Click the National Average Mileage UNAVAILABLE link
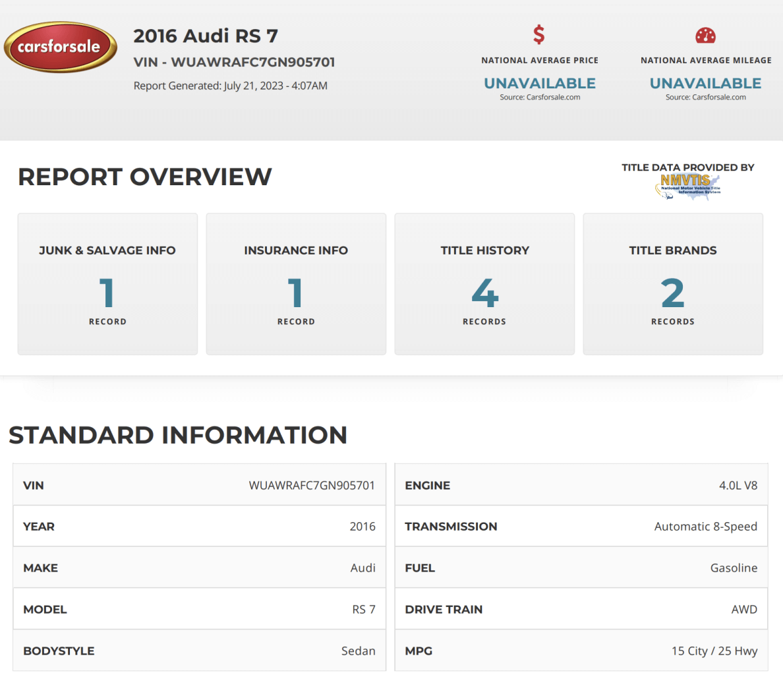 pos(705,83)
